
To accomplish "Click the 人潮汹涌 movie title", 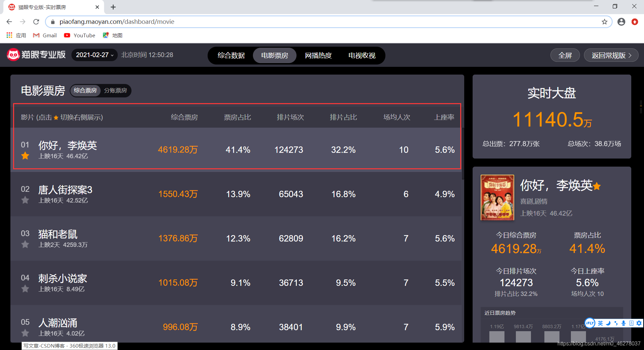I will (x=58, y=323).
